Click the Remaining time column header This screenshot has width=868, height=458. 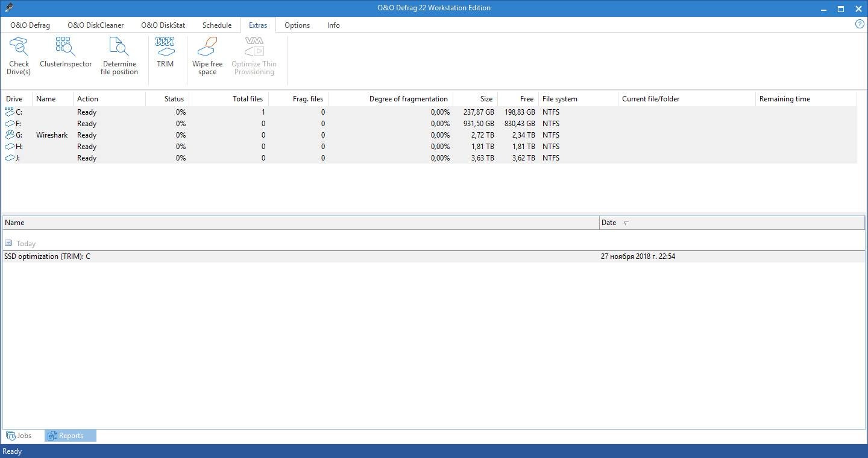coord(806,99)
